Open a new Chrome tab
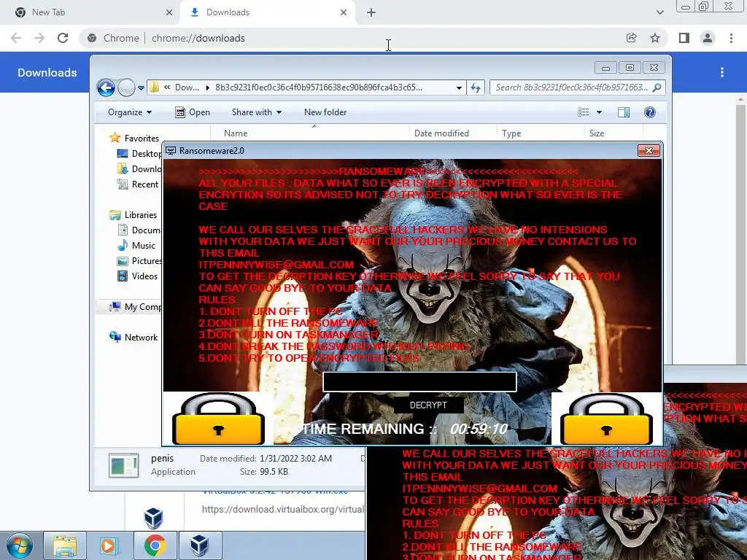The width and height of the screenshot is (747, 560). tap(371, 12)
